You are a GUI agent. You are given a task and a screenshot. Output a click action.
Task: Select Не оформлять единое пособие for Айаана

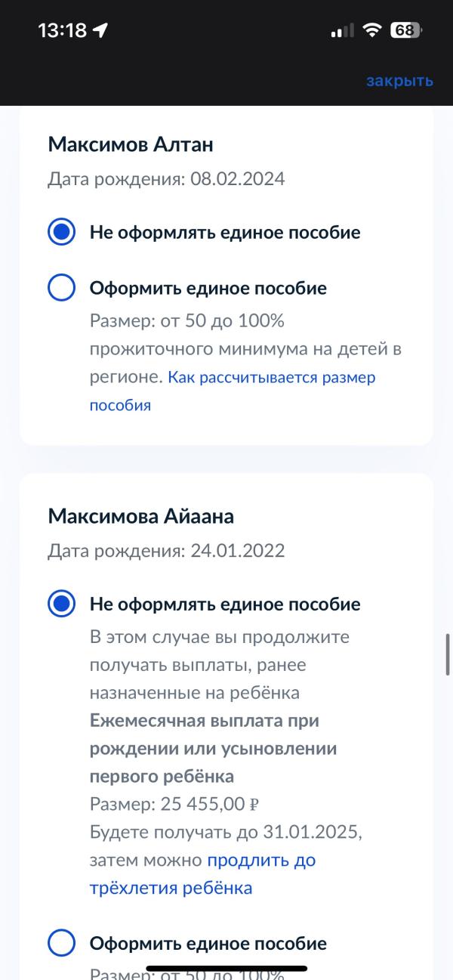(x=204, y=604)
